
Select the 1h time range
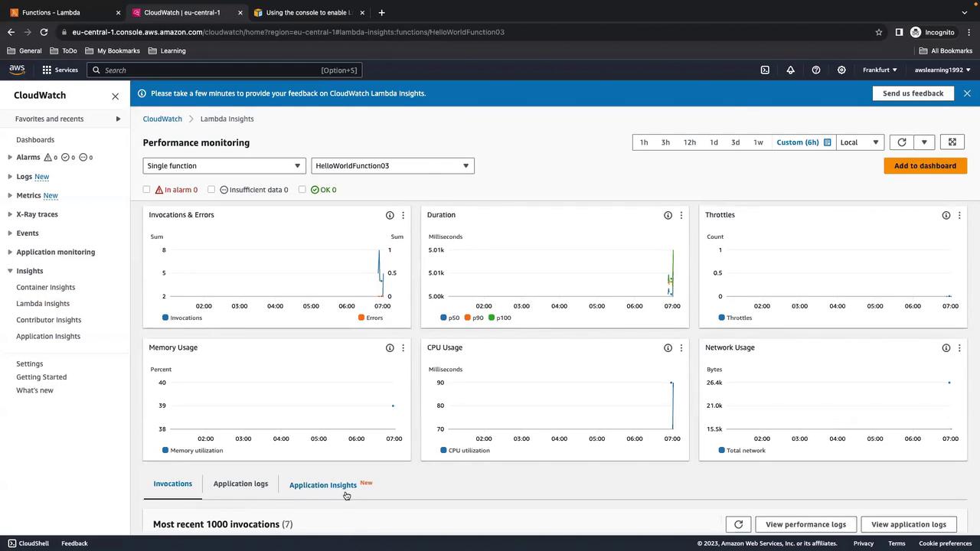click(x=644, y=142)
